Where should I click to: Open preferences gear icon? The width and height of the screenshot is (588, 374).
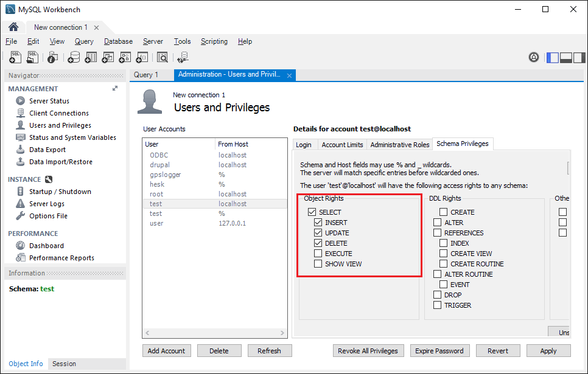pos(534,57)
